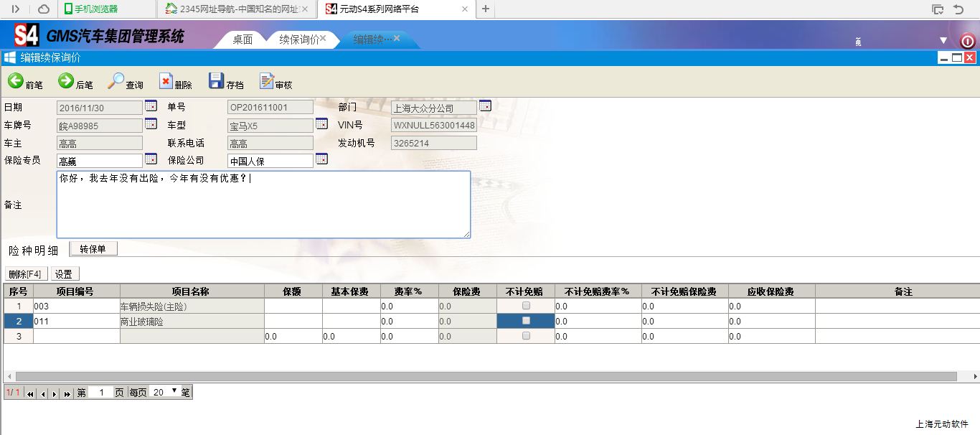Toggle 不计免赔 checkbox for 商业玻璃险 row
The width and height of the screenshot is (980, 435).
(526, 321)
